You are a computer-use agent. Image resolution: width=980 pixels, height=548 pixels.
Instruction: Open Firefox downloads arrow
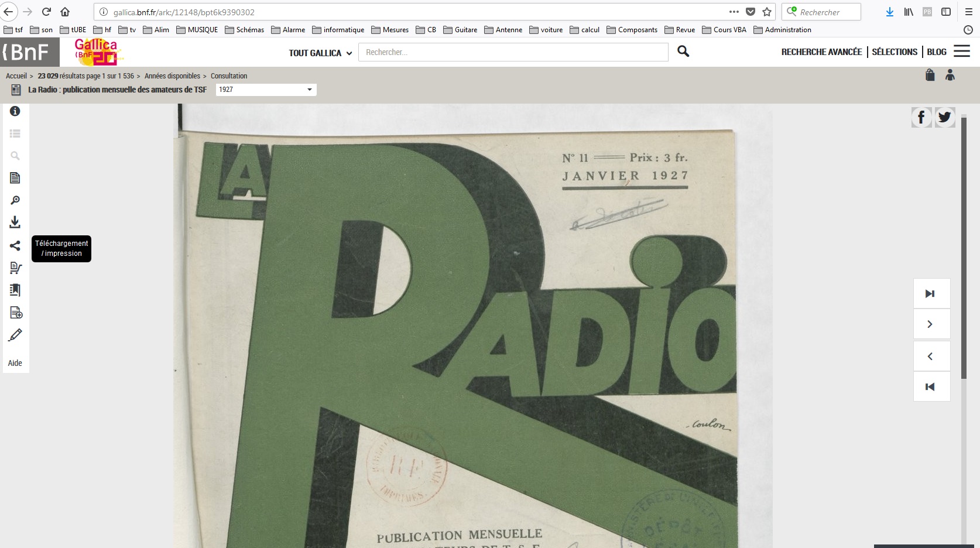[890, 12]
